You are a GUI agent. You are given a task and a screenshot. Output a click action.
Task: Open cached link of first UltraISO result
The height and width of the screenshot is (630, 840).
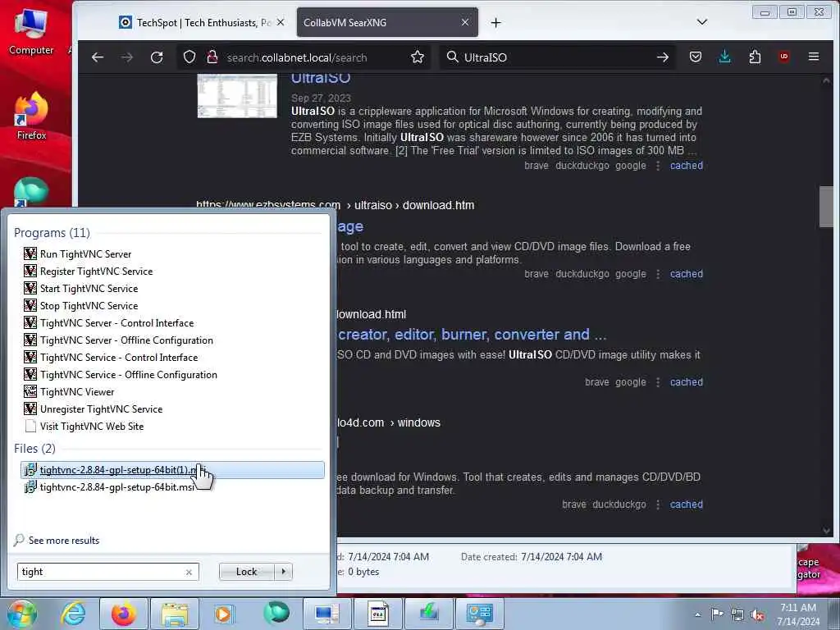[687, 166]
